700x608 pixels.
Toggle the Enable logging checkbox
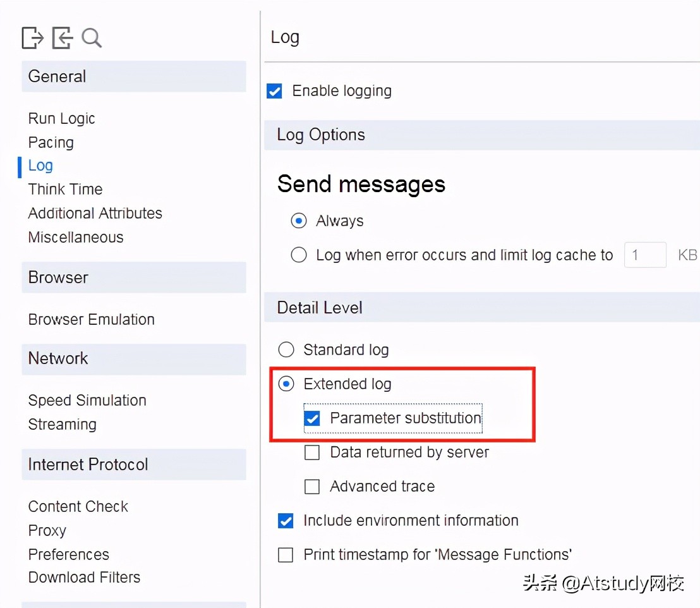[x=274, y=91]
